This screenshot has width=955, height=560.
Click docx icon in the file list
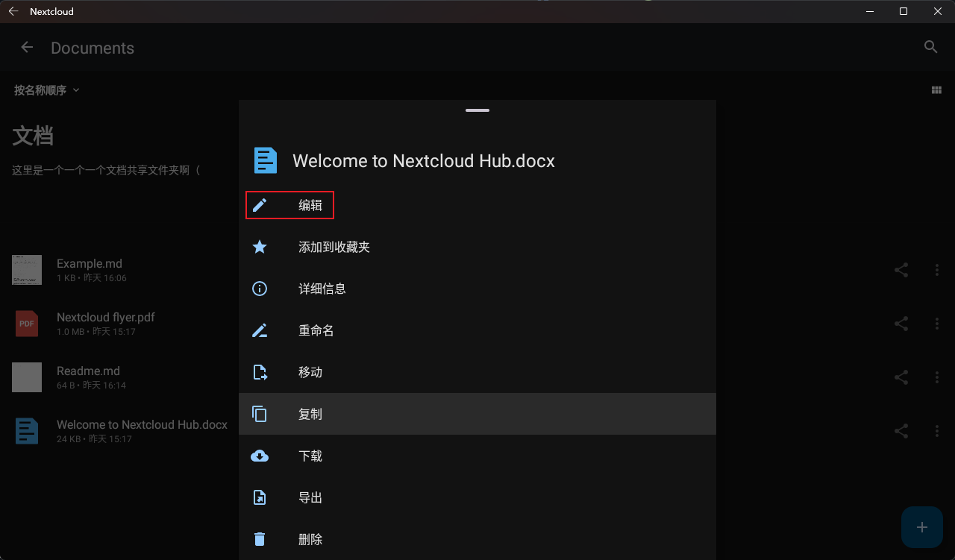pos(27,431)
